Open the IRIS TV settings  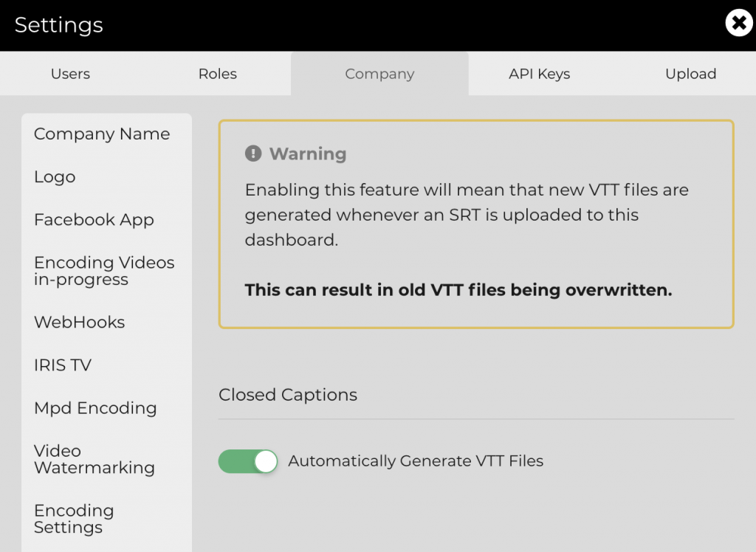click(63, 365)
